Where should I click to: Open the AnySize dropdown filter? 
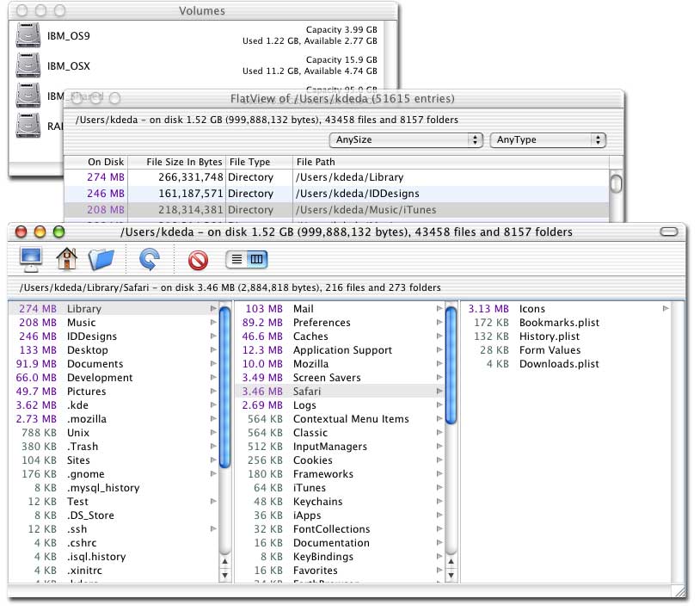coord(405,139)
